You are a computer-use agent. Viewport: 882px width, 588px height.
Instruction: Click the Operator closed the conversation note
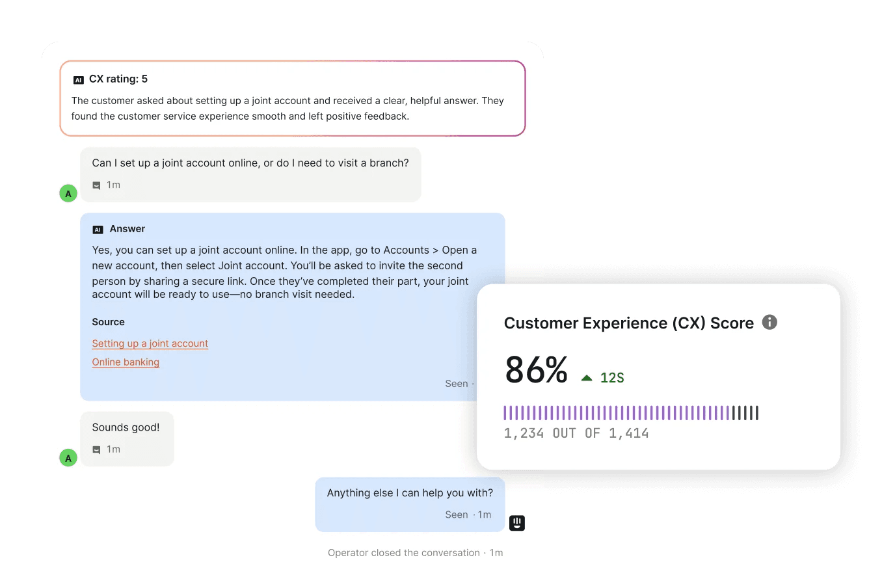pos(415,553)
